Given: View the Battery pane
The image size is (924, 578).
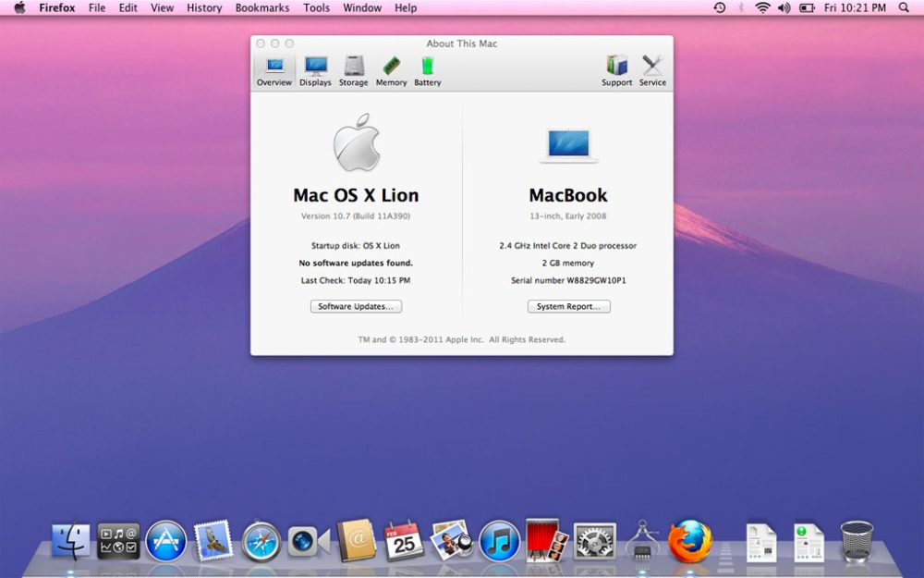Looking at the screenshot, I should coord(426,68).
